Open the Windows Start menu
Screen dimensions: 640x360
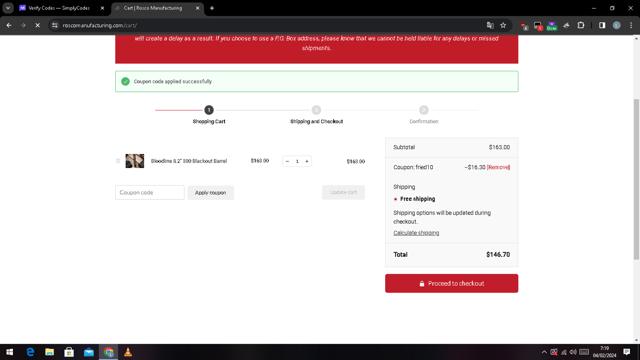[9, 352]
